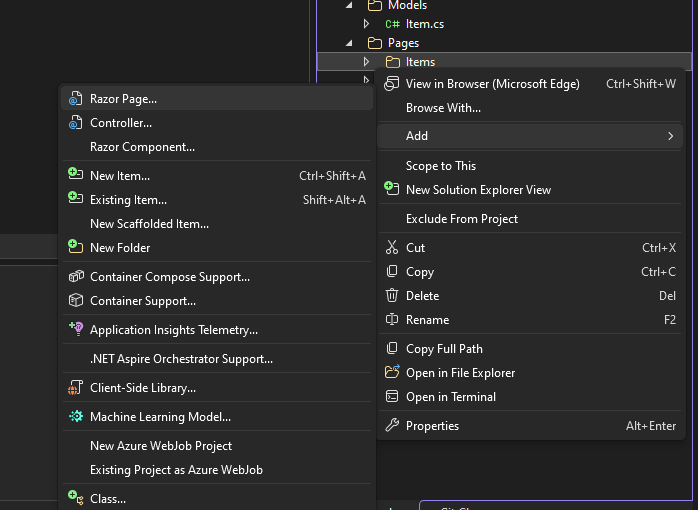The width and height of the screenshot is (698, 510).
Task: Select the Items folder label
Action: tap(420, 62)
